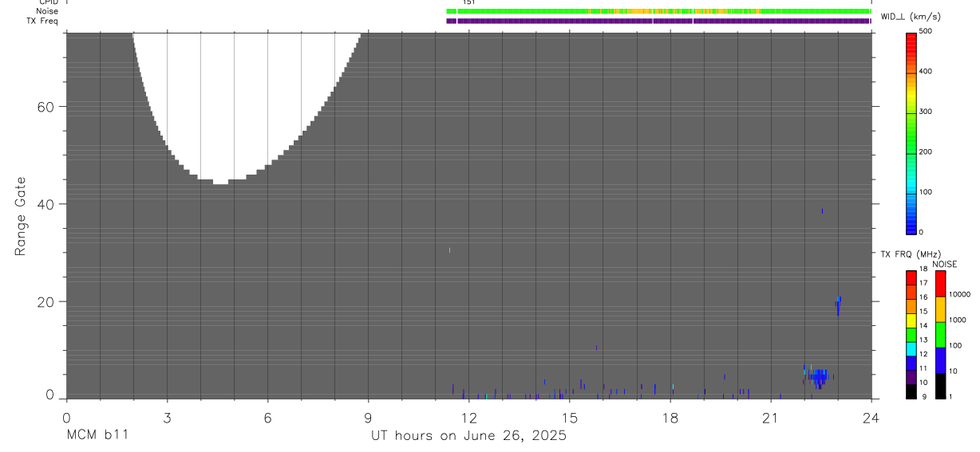Viewport: 980px width, 452px height.
Task: Click the '18' tick on the TX FRQ legend
Action: [923, 269]
